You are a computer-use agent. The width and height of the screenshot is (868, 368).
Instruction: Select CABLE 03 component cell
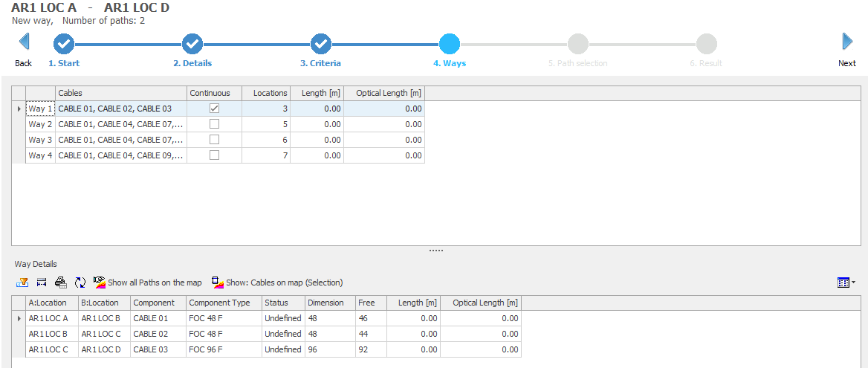158,349
